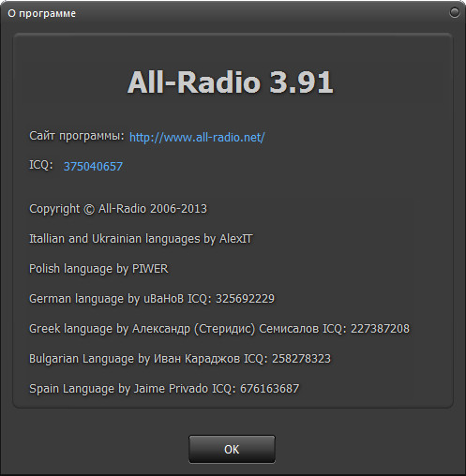Click the 'All-Radio 3.91' heading
The width and height of the screenshot is (466, 476).
[231, 82]
